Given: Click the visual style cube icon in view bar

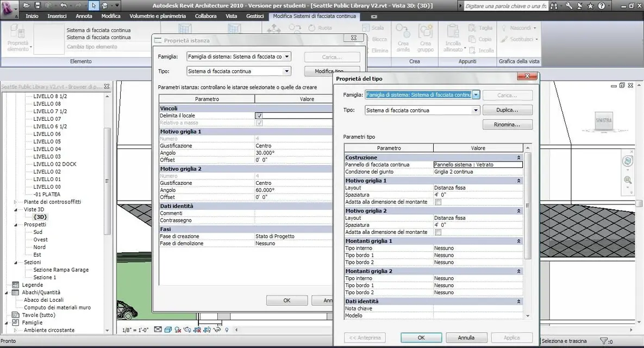Looking at the screenshot, I should [167, 330].
